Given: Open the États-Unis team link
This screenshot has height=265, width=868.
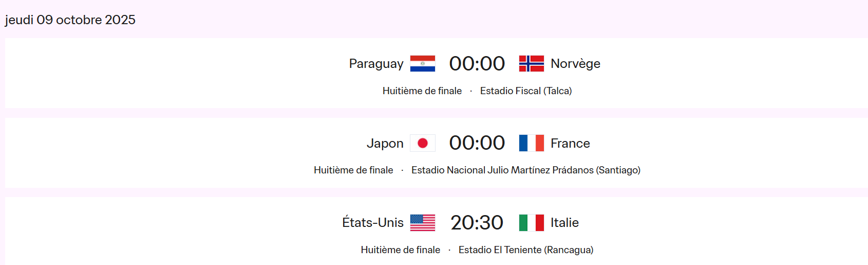Looking at the screenshot, I should [373, 223].
